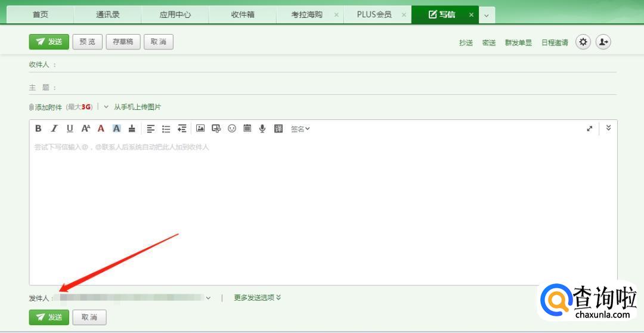Click the translate (译) icon
The height and width of the screenshot is (333, 644).
278,129
